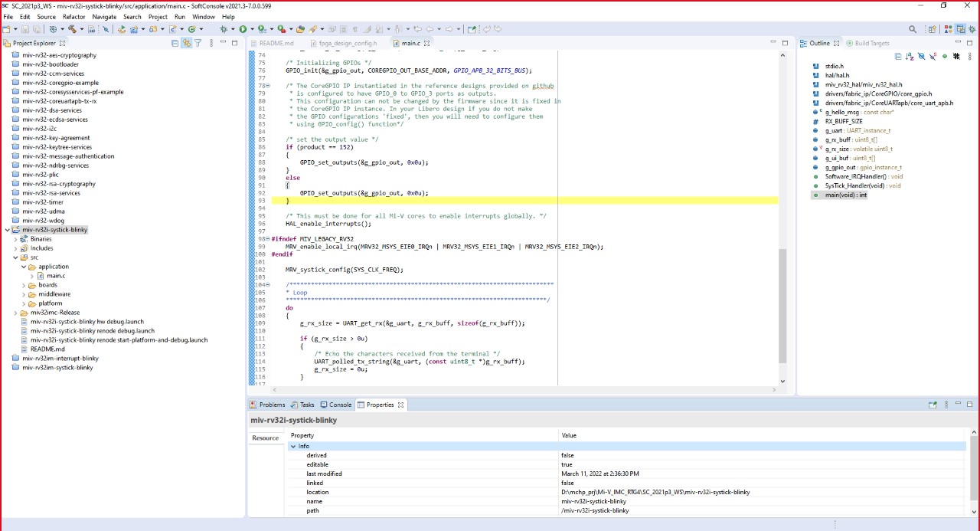
Task: Open Project Explorer filter icon
Action: 198,43
